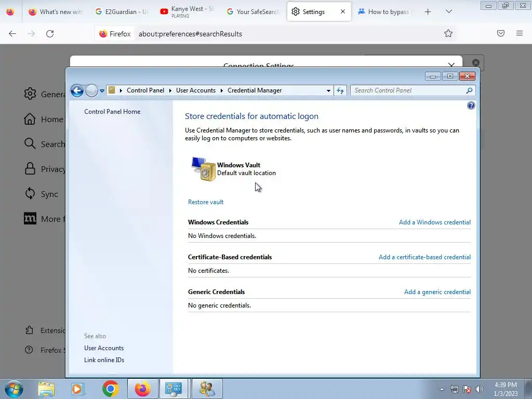Switch to the What's new with Firefox tab

(x=55, y=12)
